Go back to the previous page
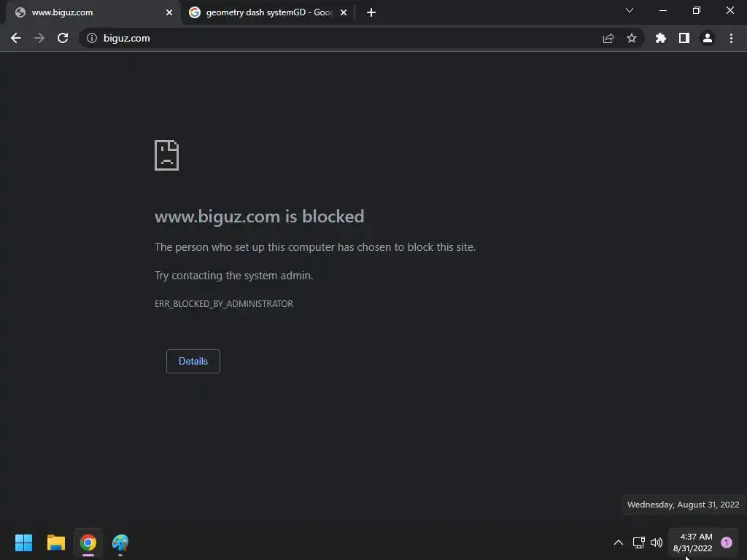The height and width of the screenshot is (560, 747). tap(16, 38)
